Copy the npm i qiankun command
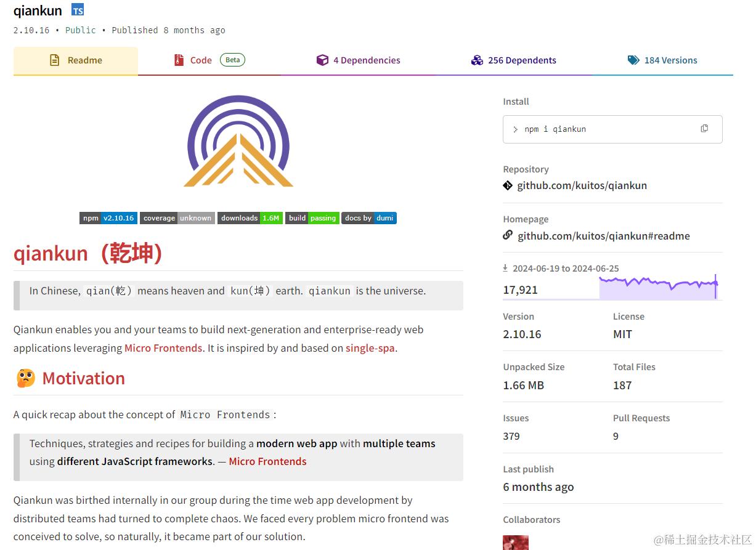The image size is (756, 550). (x=704, y=129)
